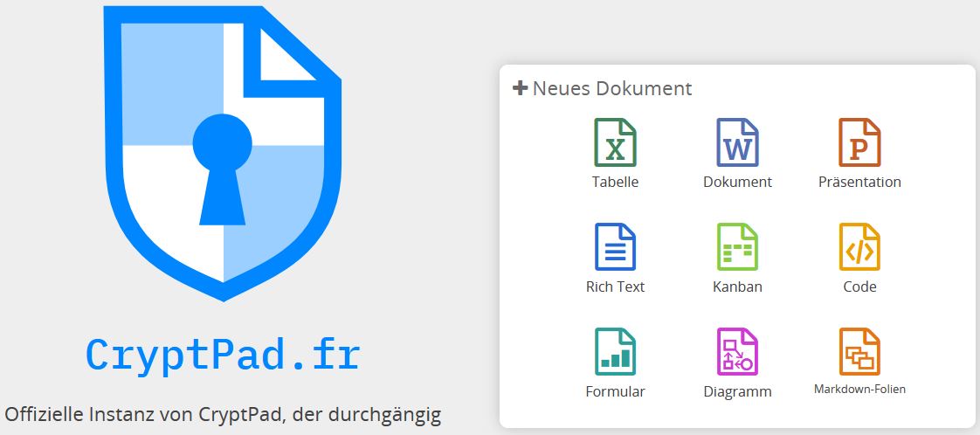Click the CryptPad shield keyhole logo

pos(224,153)
